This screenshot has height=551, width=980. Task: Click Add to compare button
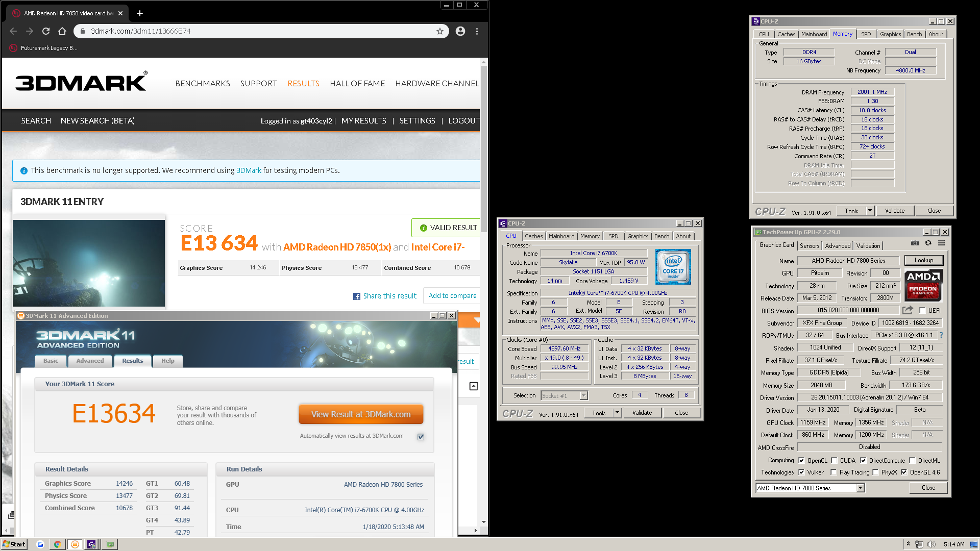(452, 295)
